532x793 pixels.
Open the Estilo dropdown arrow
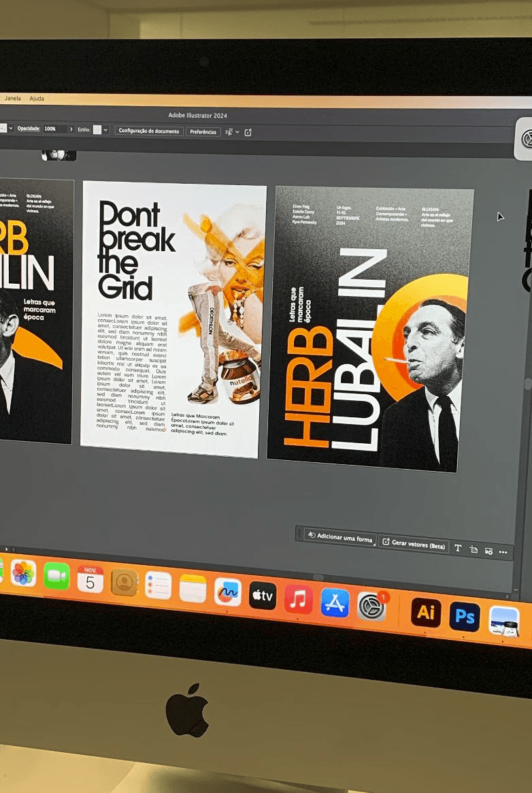[x=105, y=130]
